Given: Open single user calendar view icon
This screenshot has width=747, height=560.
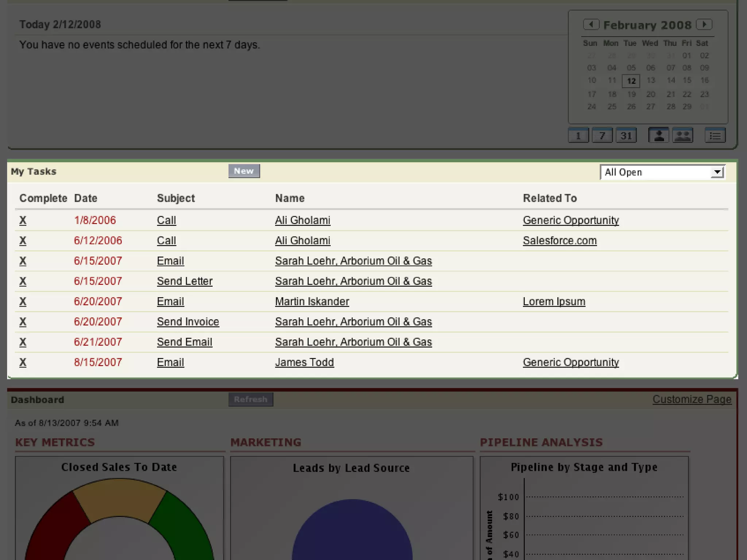Looking at the screenshot, I should [x=658, y=136].
